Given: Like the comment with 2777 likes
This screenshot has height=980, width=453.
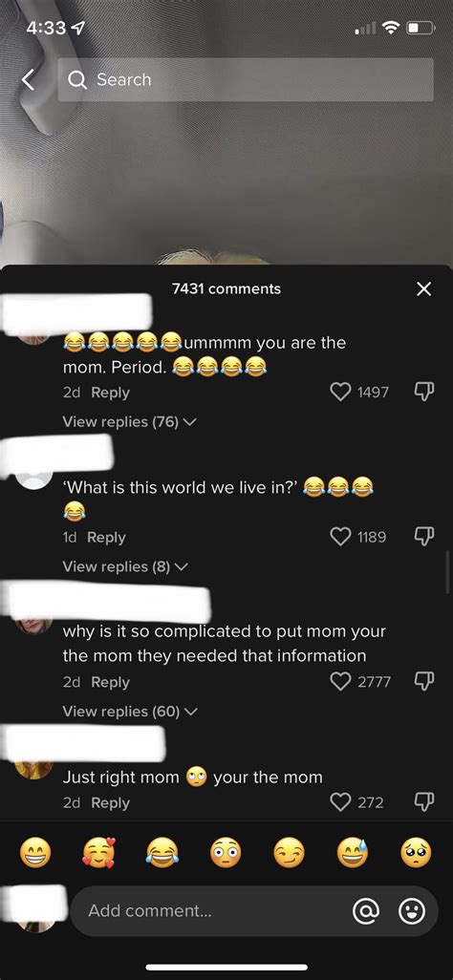Looking at the screenshot, I should pos(340,682).
